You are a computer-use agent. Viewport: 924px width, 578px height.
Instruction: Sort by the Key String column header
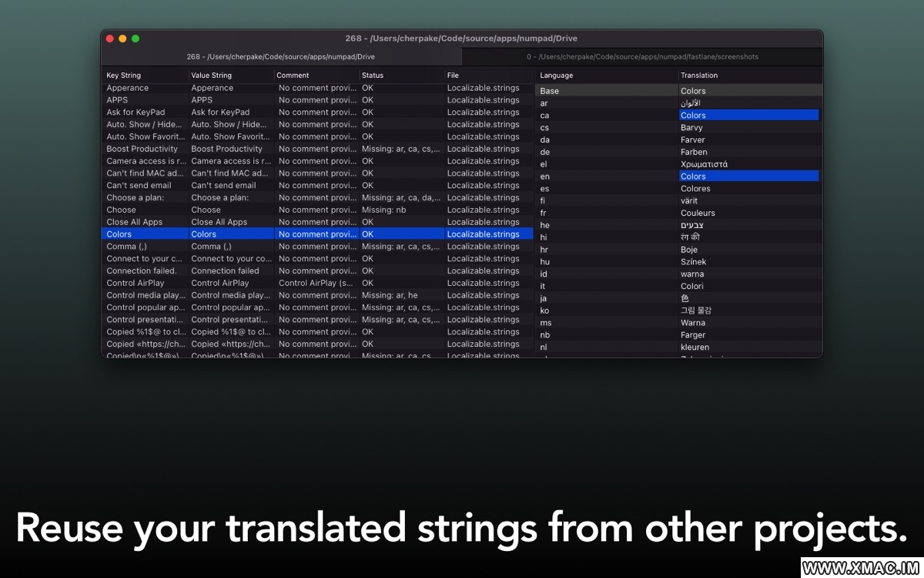pos(124,76)
